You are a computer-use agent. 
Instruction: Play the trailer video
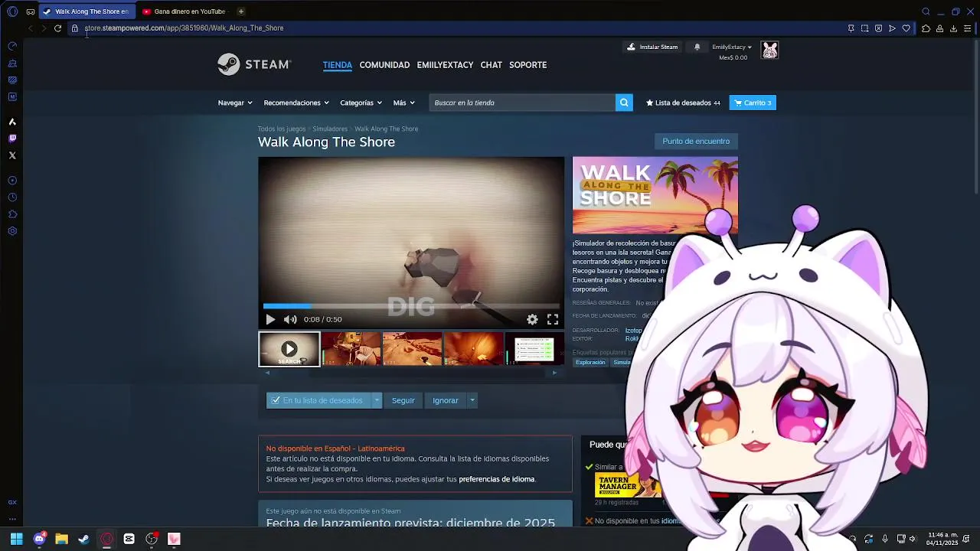[270, 319]
